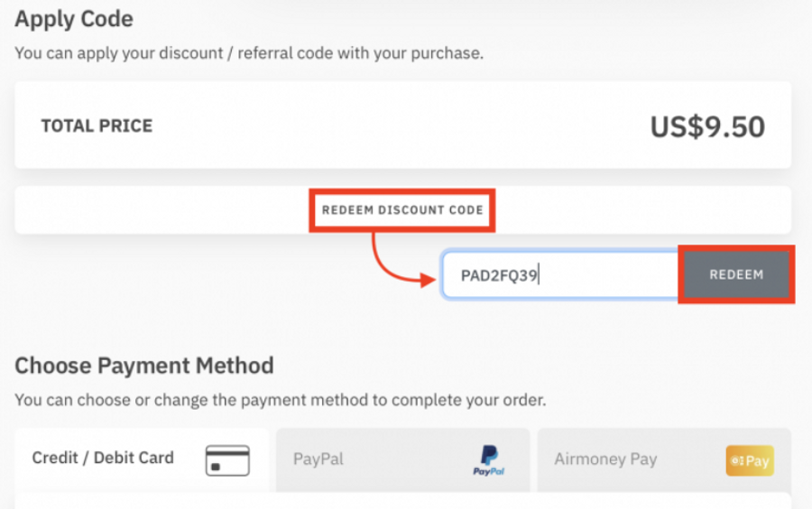This screenshot has height=509, width=812.
Task: Choose the Airmoney Pay tab label
Action: (605, 458)
